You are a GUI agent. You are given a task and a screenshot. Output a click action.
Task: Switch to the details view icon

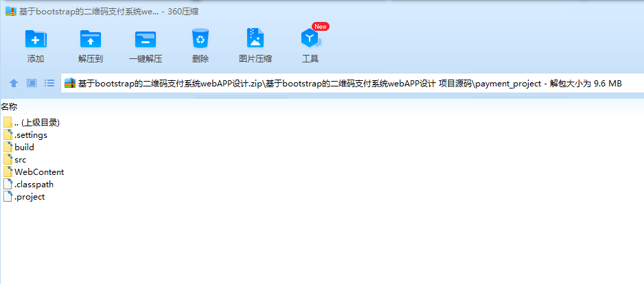(32, 83)
